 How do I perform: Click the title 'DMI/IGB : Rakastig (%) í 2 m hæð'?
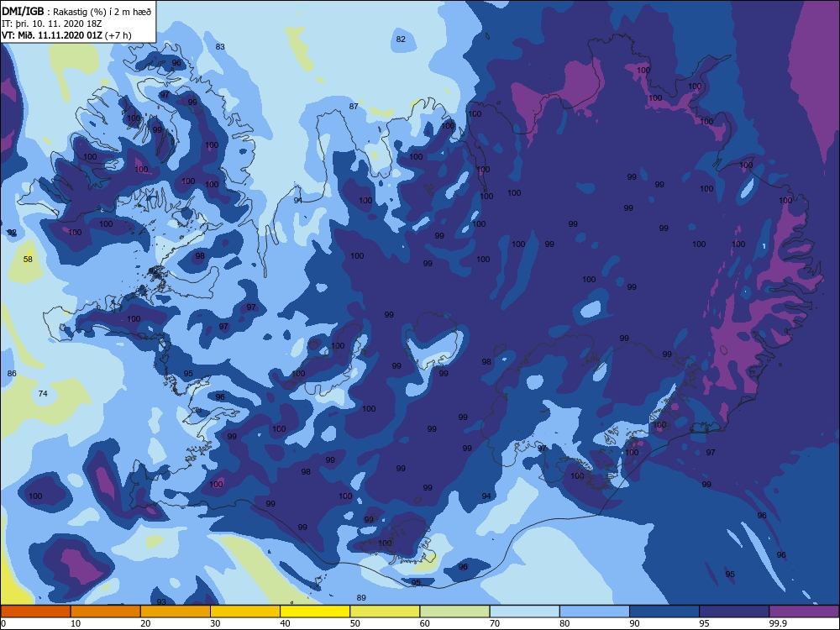point(76,12)
